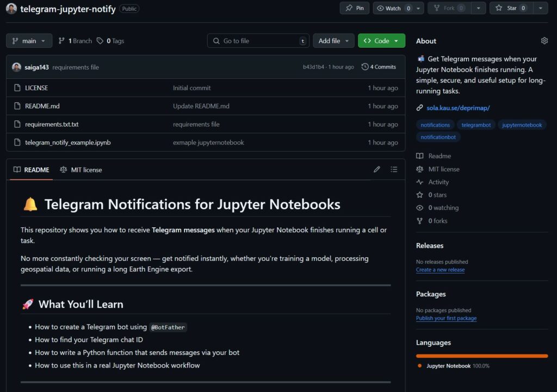Open the latest commit message 'requirements file'
Image resolution: width=557 pixels, height=392 pixels.
click(x=76, y=67)
